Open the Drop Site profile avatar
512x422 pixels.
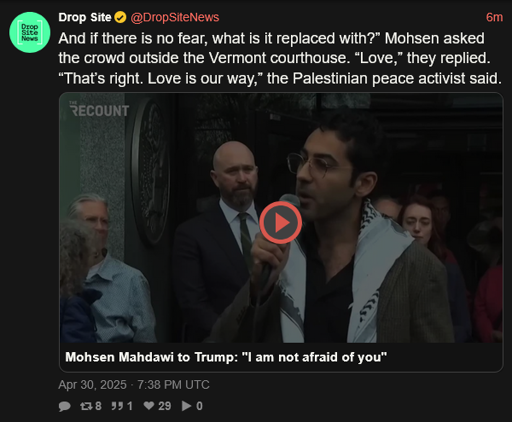[x=30, y=32]
